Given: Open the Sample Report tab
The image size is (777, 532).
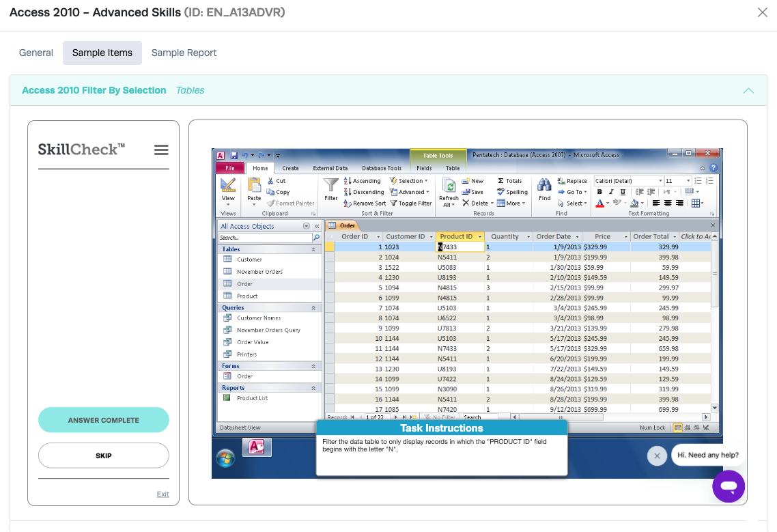Looking at the screenshot, I should (x=184, y=53).
